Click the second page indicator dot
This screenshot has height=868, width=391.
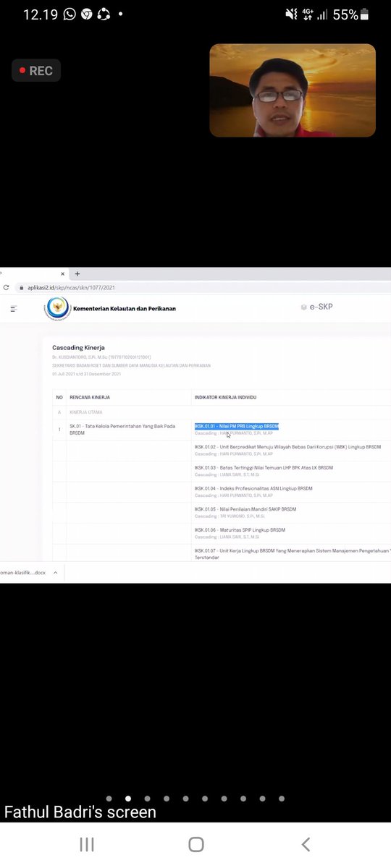[x=128, y=799]
